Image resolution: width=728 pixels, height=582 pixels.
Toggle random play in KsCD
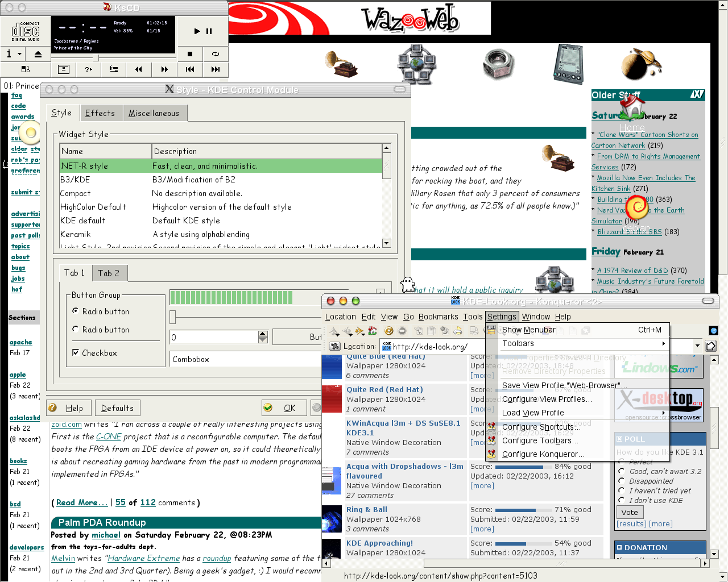click(x=89, y=69)
